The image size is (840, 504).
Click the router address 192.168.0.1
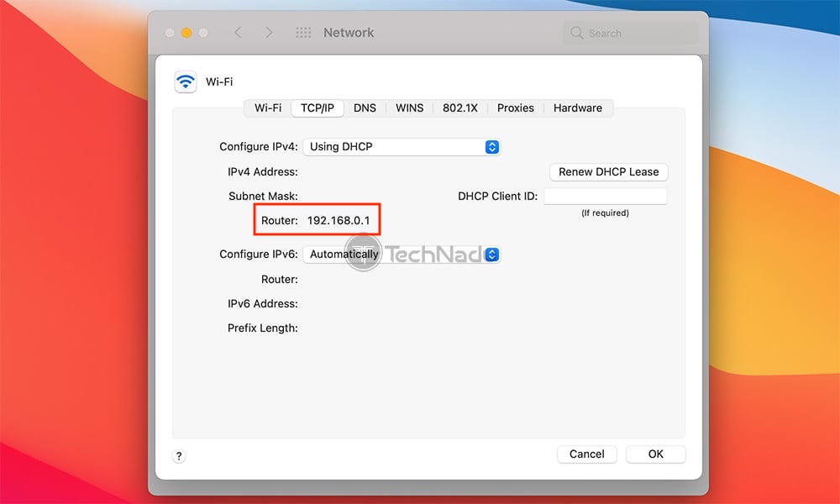click(339, 220)
